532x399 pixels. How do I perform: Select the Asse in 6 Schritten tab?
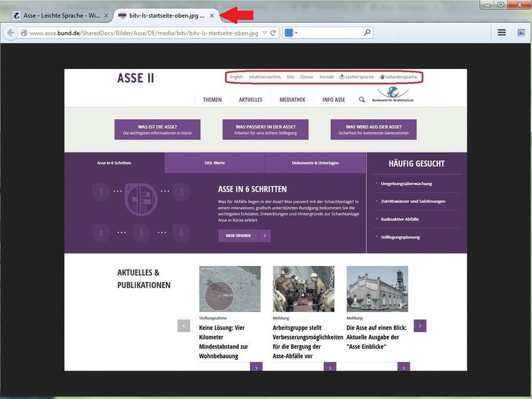[114, 163]
